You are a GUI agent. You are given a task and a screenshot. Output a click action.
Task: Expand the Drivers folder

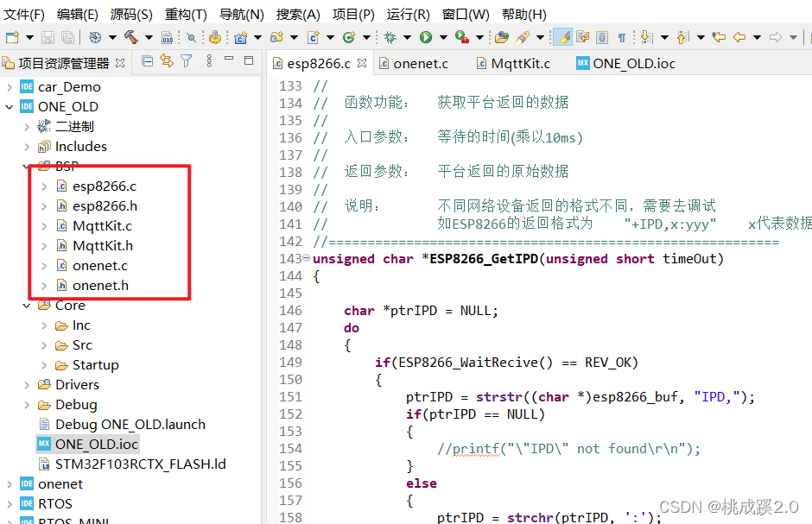point(27,385)
